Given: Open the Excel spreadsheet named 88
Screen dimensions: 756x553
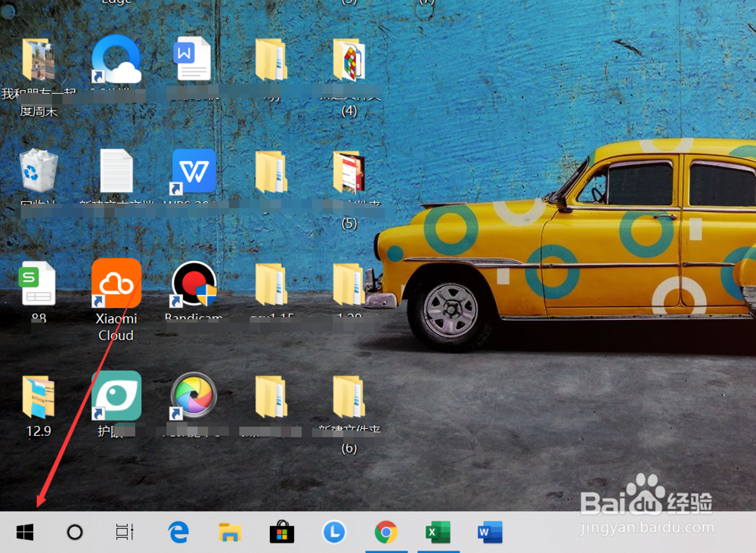Looking at the screenshot, I should [38, 284].
